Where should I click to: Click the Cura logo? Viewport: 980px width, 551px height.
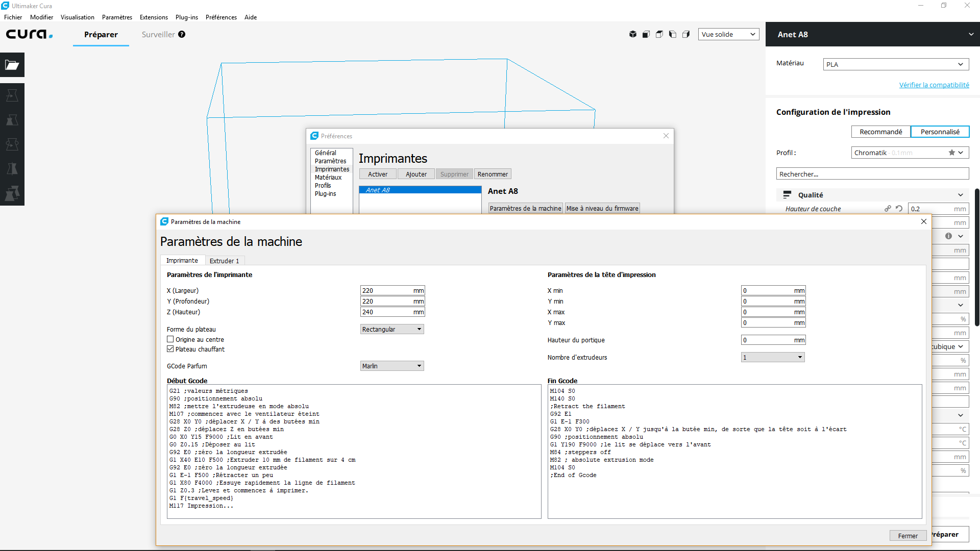pos(29,34)
